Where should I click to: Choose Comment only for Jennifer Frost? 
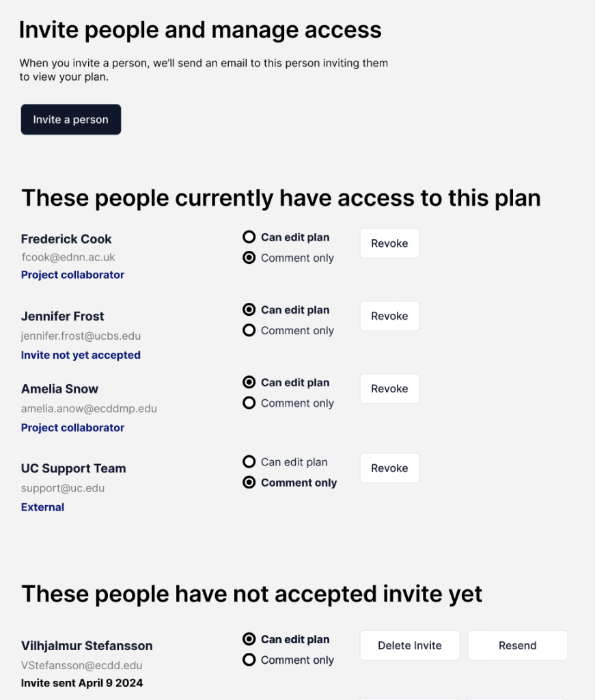point(249,330)
